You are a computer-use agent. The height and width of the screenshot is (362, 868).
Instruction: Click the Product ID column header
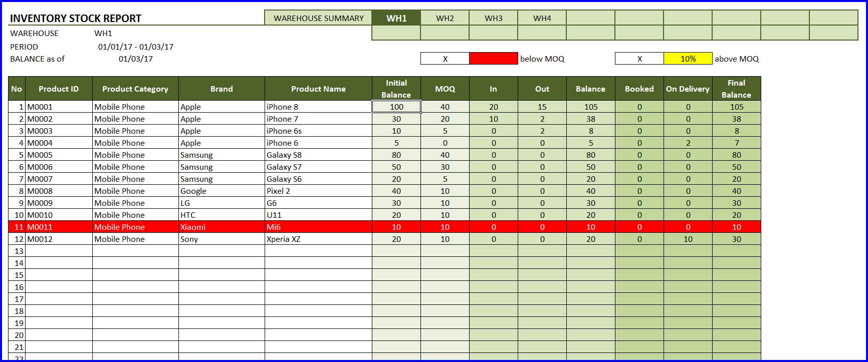(x=59, y=89)
